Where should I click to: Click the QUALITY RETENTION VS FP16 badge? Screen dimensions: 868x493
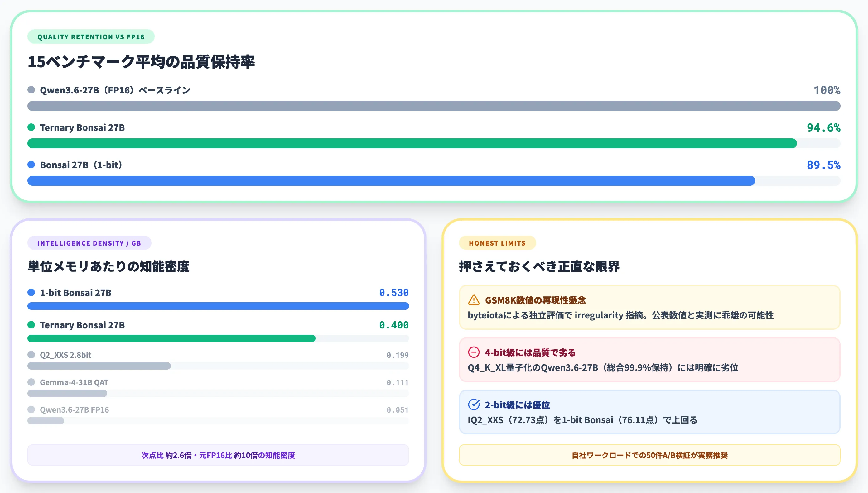click(x=91, y=36)
